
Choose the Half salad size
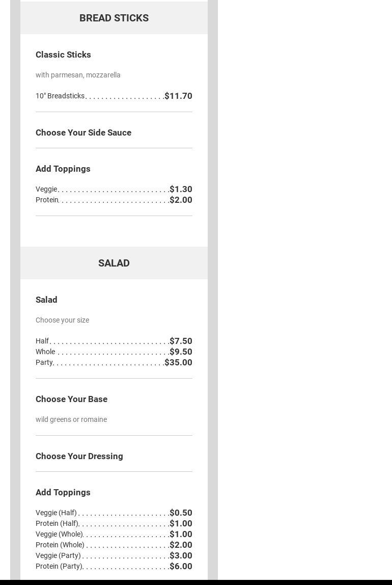coord(42,341)
